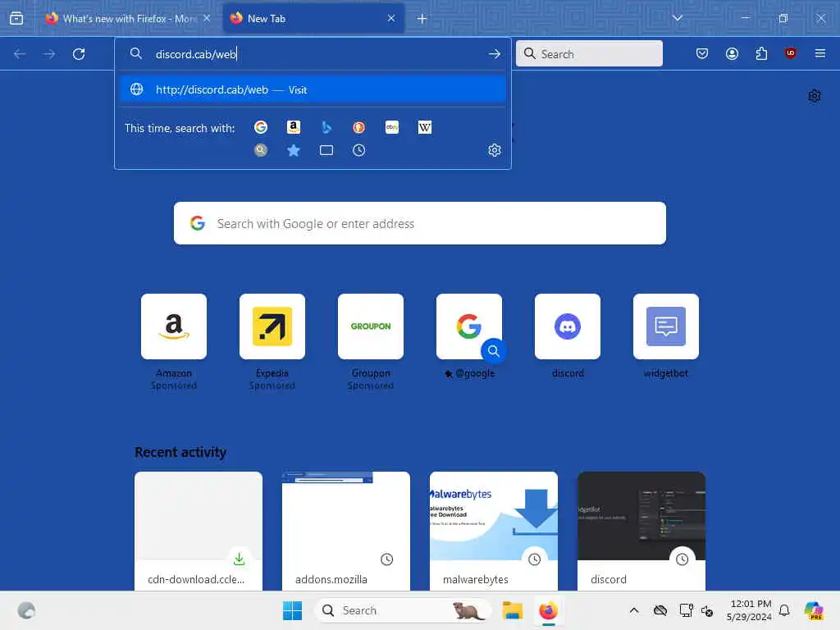The image size is (840, 630).
Task: Open the Amazon sponsored shortcut
Action: pyautogui.click(x=174, y=326)
